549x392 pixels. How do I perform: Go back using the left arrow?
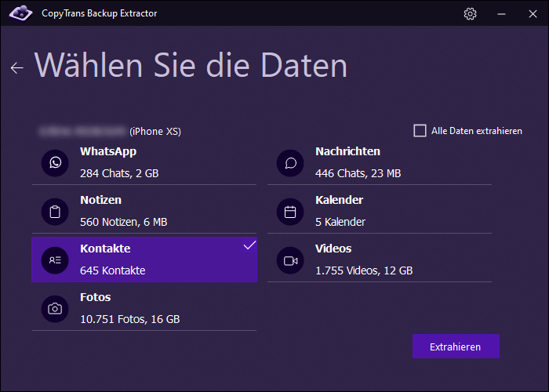tap(16, 67)
